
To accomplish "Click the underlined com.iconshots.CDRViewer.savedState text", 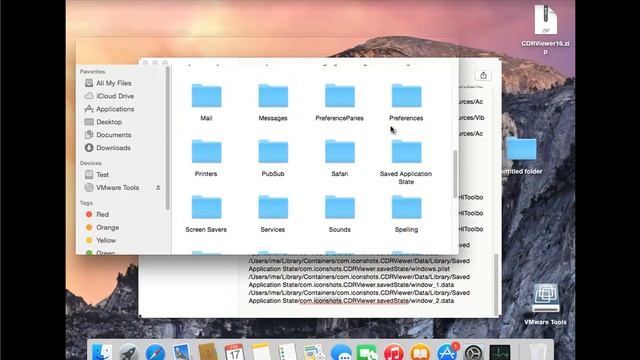I will (354, 301).
